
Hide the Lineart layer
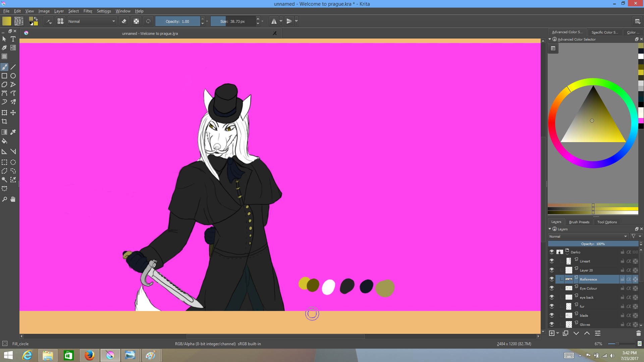552,261
